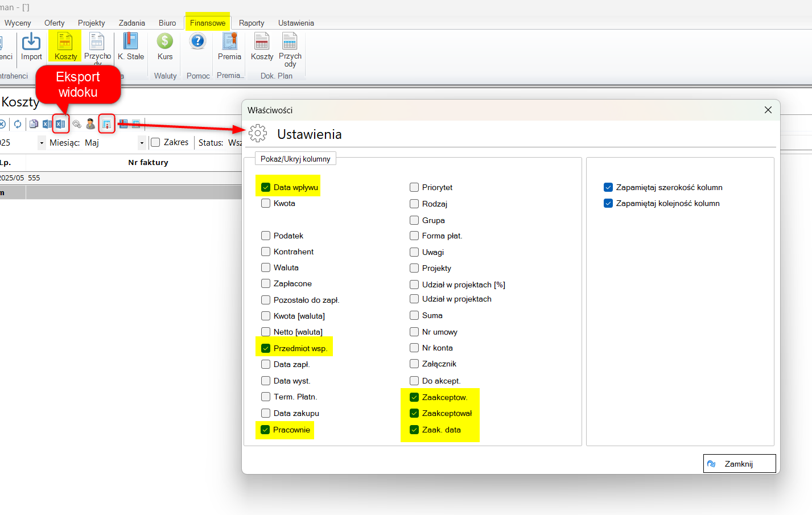Screen dimensions: 812x515
Task: Open Przychody in the Dok. Plan group
Action: click(290, 50)
